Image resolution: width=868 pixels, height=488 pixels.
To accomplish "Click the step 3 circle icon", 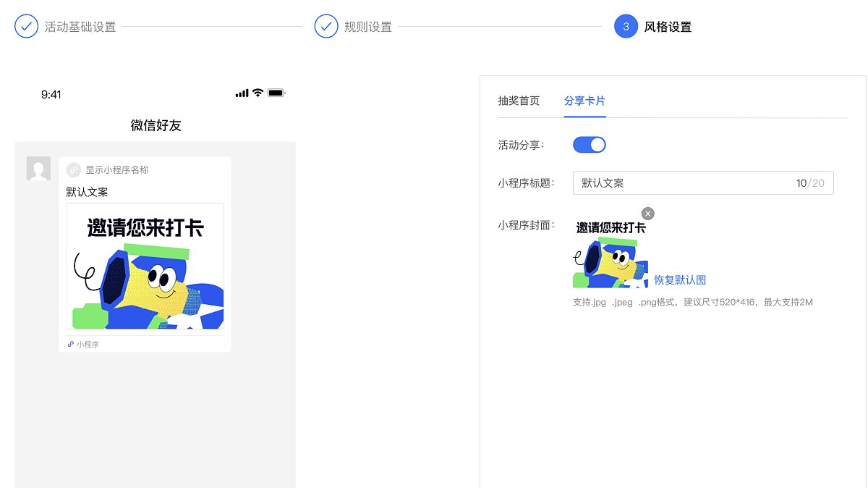I will point(626,27).
